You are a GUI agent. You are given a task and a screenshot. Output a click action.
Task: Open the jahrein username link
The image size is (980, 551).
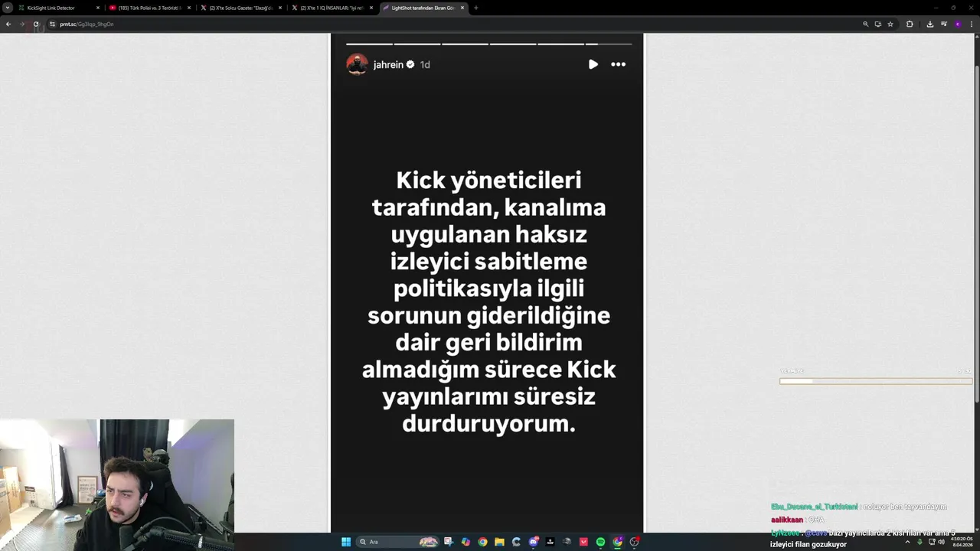pos(388,65)
